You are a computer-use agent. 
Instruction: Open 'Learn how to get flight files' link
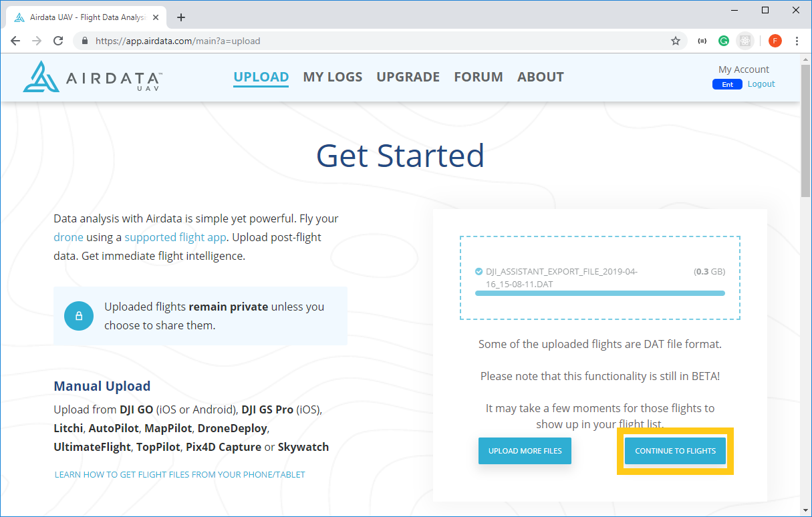coord(180,474)
